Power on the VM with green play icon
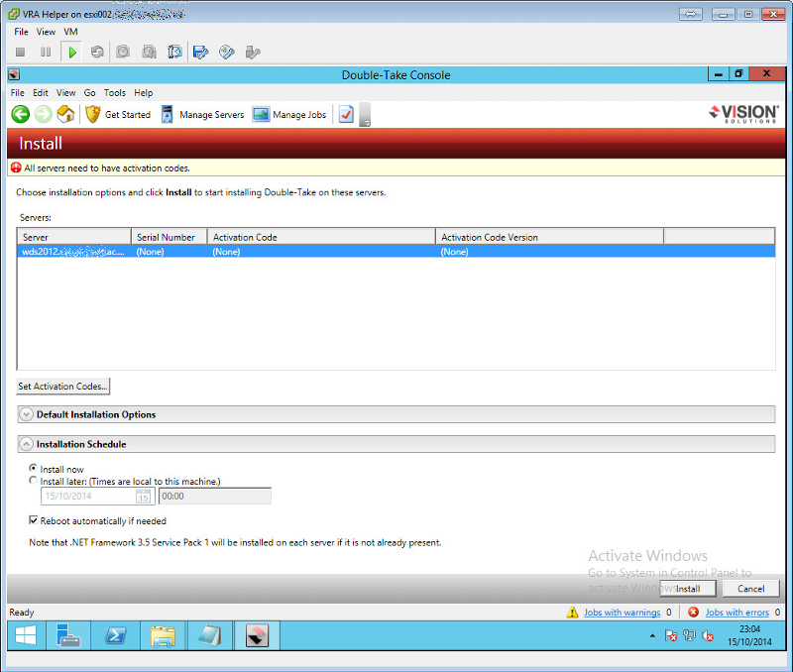 (x=72, y=53)
